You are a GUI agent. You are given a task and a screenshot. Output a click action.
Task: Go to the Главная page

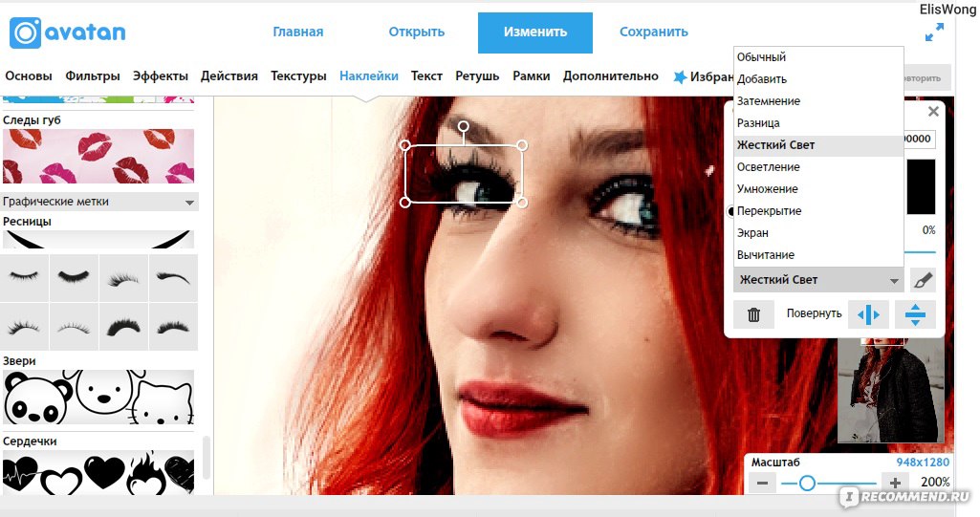298,32
